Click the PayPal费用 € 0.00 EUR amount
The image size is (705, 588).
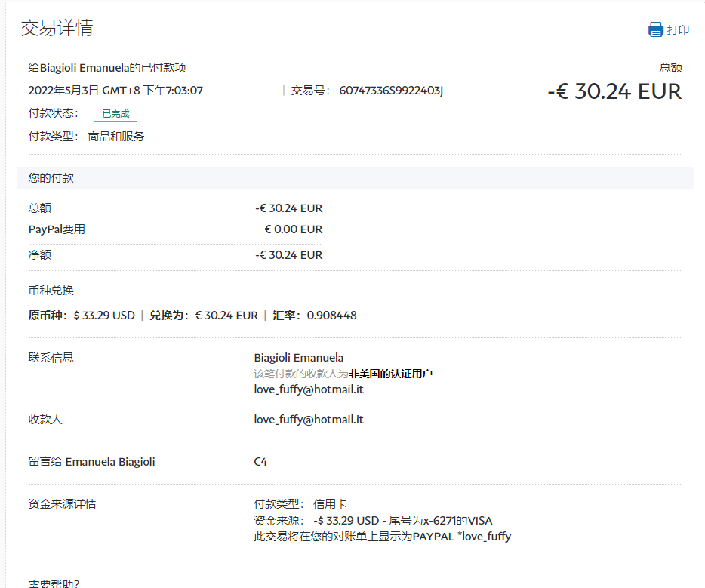coord(293,229)
